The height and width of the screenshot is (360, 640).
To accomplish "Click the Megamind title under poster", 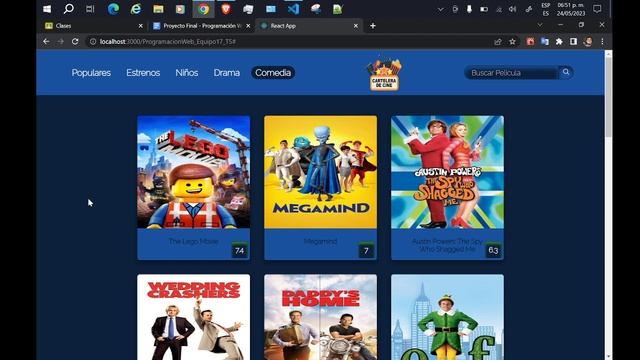I will 320,241.
